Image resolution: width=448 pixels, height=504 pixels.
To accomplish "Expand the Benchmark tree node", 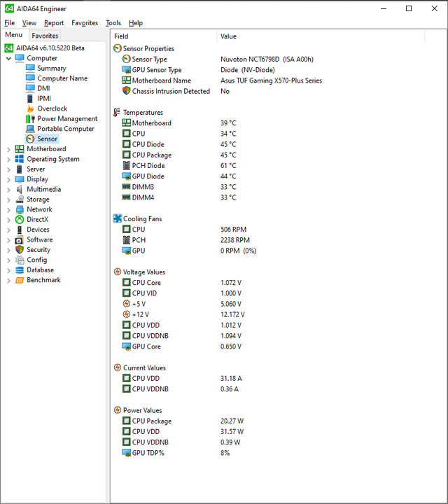I will 8,280.
